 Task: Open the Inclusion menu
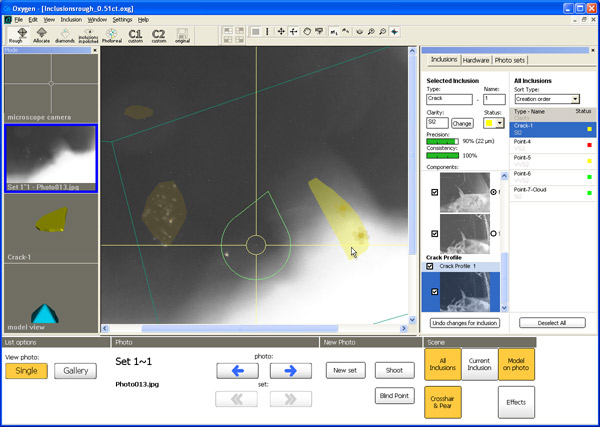point(71,19)
